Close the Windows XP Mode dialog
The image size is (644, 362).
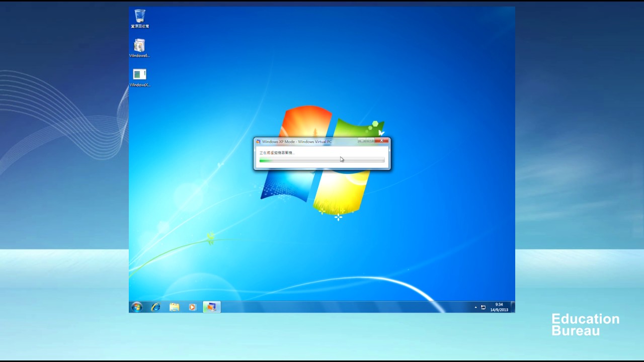(x=382, y=141)
